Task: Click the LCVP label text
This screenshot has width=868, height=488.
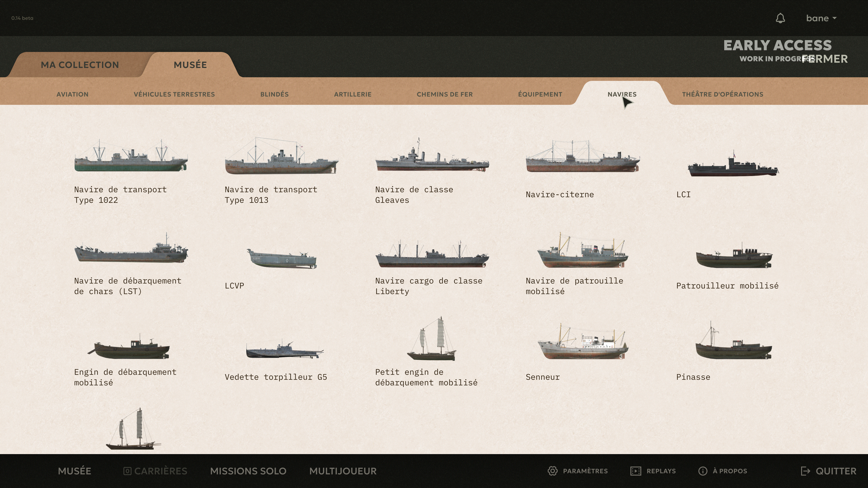Action: click(234, 286)
